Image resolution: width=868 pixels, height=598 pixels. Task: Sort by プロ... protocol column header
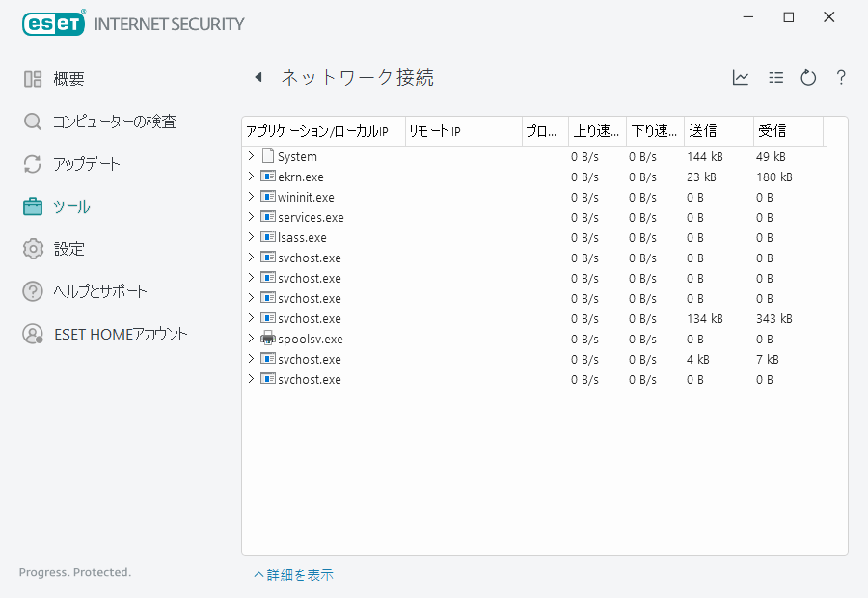[x=545, y=131]
